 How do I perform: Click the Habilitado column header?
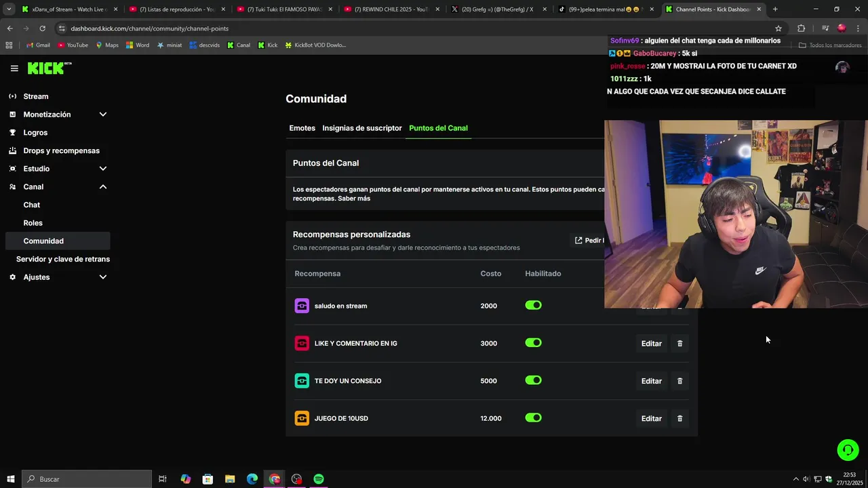542,274
